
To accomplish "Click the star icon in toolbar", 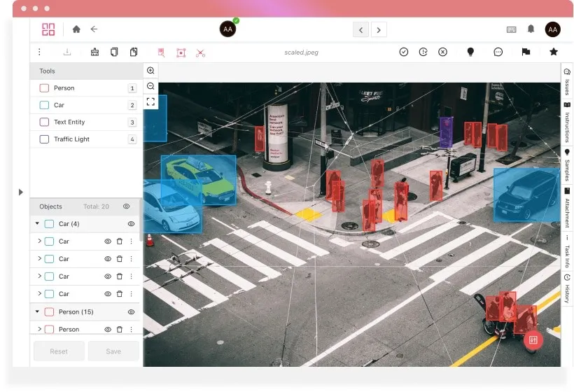I will pyautogui.click(x=554, y=52).
